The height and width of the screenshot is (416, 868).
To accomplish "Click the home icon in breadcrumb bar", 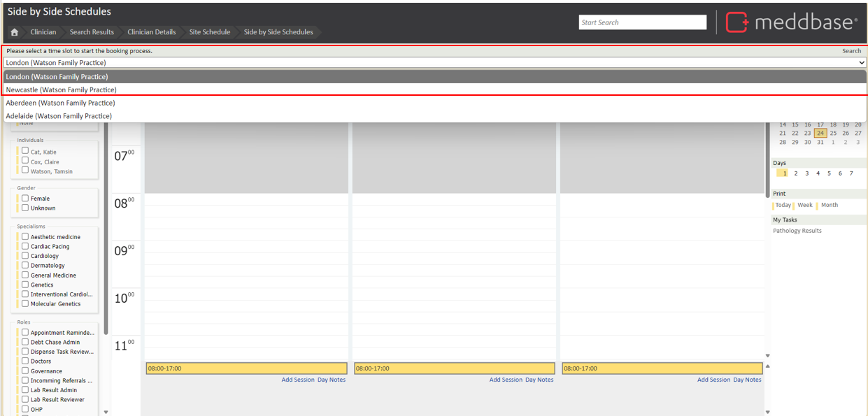I will (14, 32).
